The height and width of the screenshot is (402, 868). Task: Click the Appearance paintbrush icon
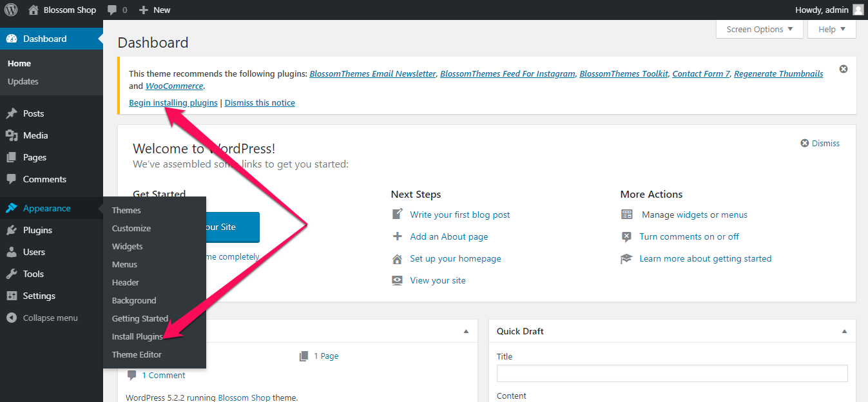coord(12,208)
